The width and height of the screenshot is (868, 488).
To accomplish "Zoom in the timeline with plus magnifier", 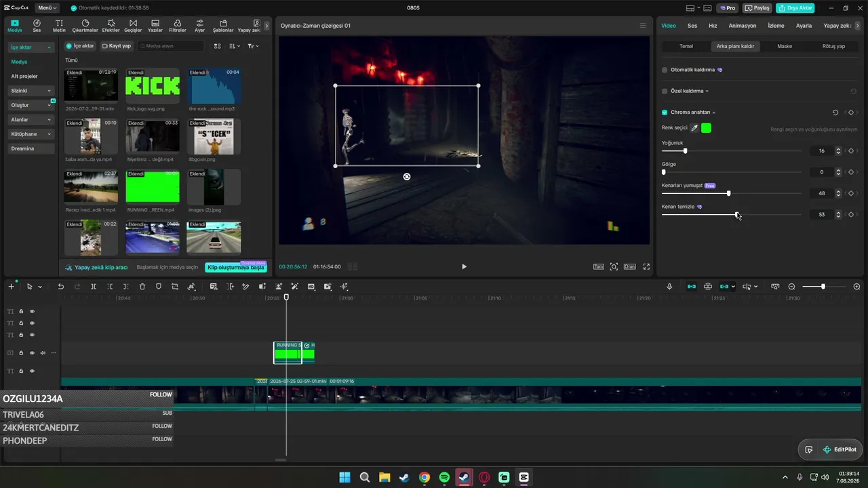I will coord(856,287).
